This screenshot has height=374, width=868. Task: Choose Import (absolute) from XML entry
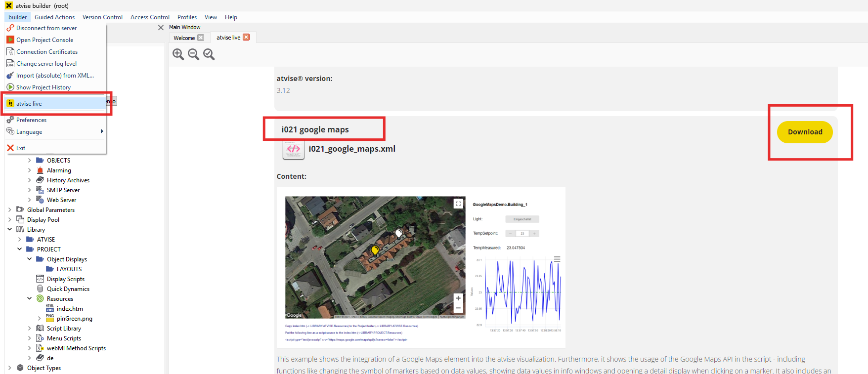point(55,76)
